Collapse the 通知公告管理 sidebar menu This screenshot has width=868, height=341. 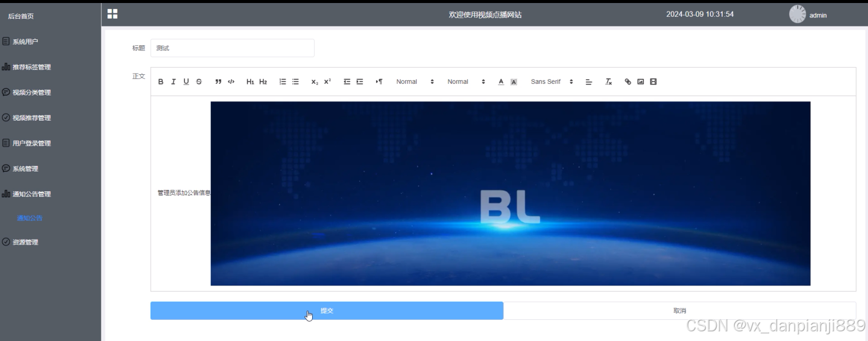click(51, 194)
